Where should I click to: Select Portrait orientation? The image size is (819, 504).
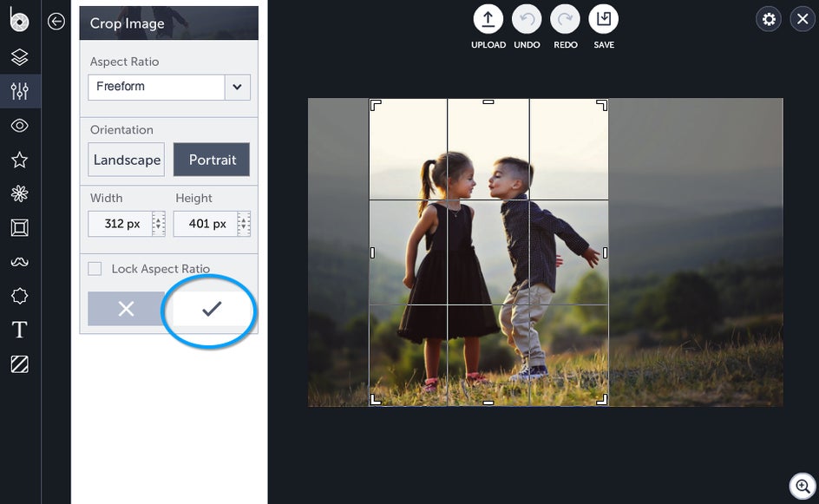click(x=212, y=160)
